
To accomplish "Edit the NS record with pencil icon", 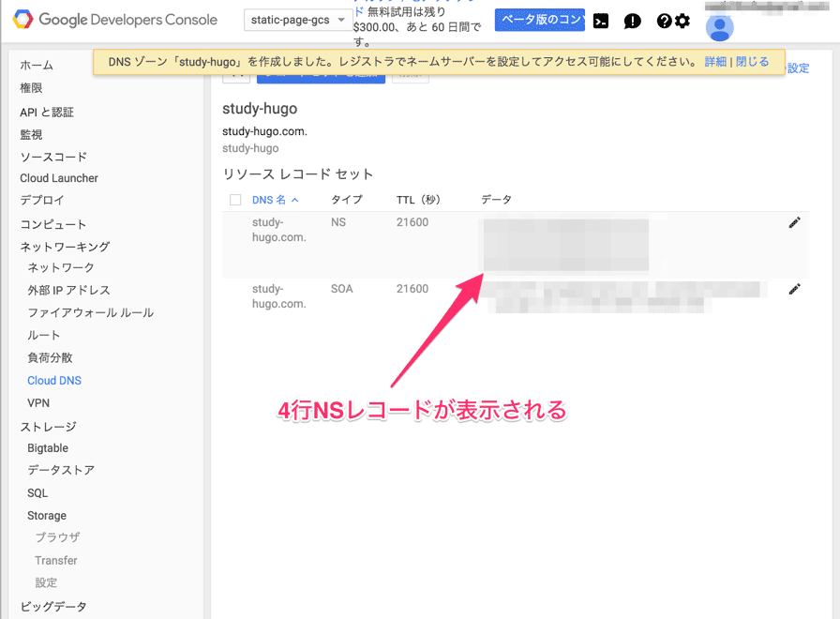I will click(x=794, y=223).
